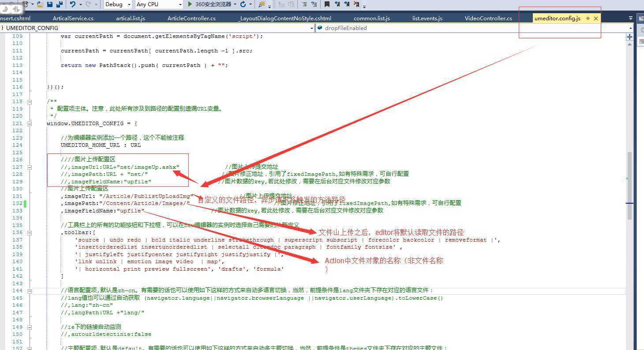Click the autourldetectinie:false line

106,334
